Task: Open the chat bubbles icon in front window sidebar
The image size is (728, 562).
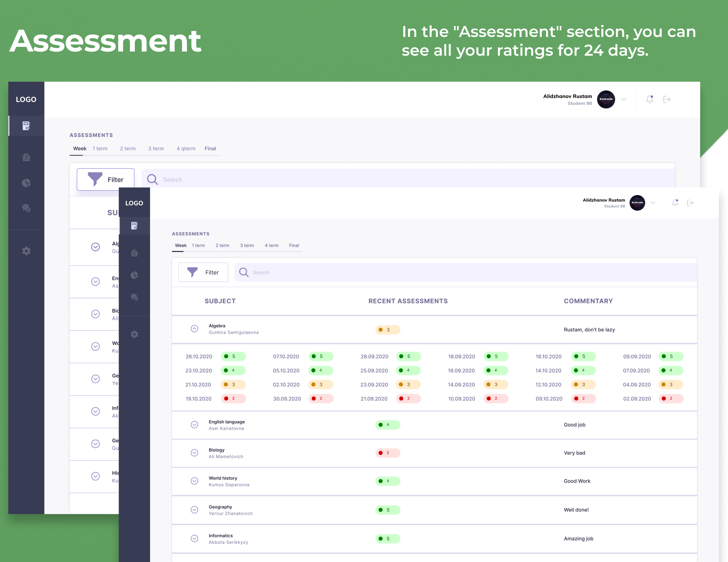Action: pyautogui.click(x=134, y=297)
